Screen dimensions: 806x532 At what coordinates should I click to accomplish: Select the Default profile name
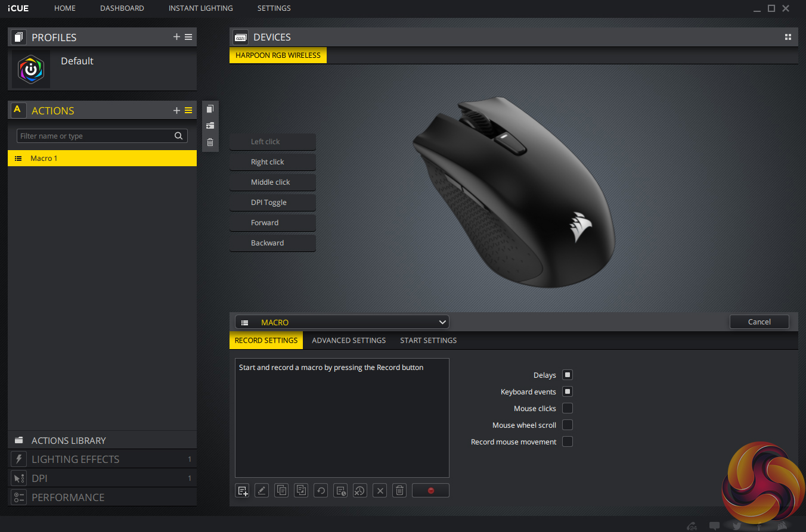click(77, 61)
